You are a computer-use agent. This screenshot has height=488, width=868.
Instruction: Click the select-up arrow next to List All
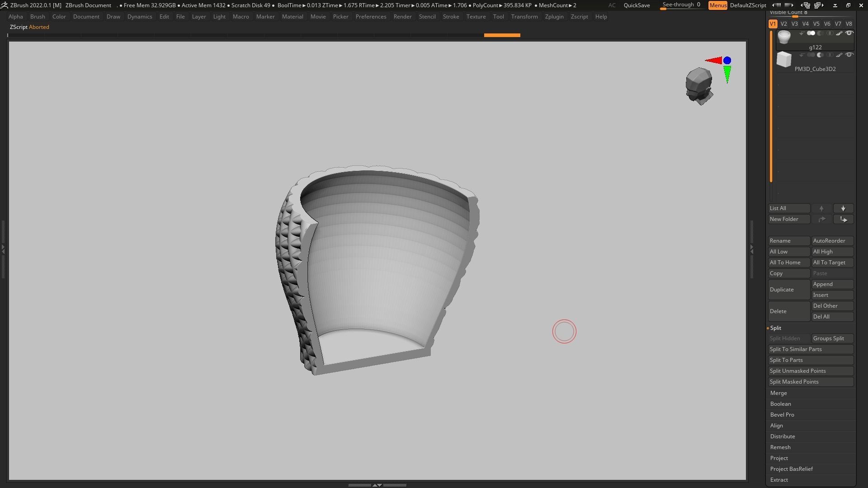tap(821, 208)
